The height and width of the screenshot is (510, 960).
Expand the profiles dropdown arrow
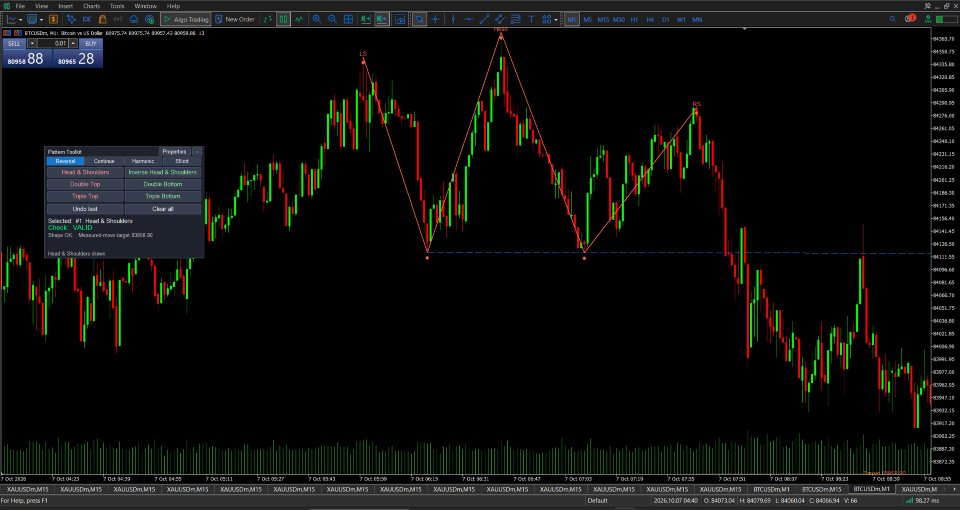41,20
